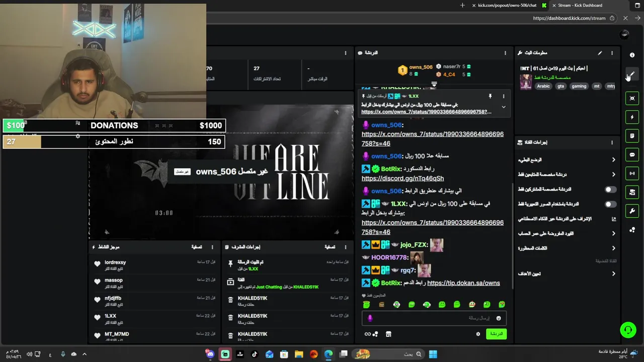644x362 pixels.
Task: Toggle subscribers-only chat switch
Action: click(x=610, y=190)
